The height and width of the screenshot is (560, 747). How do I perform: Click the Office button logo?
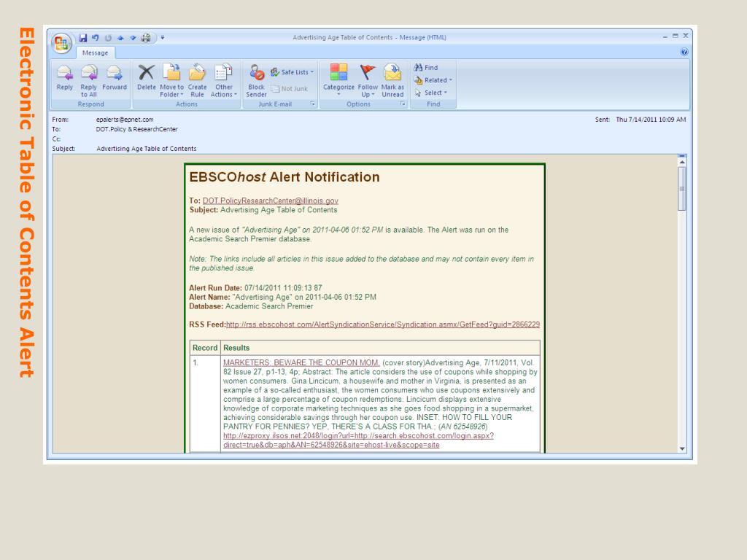61,43
